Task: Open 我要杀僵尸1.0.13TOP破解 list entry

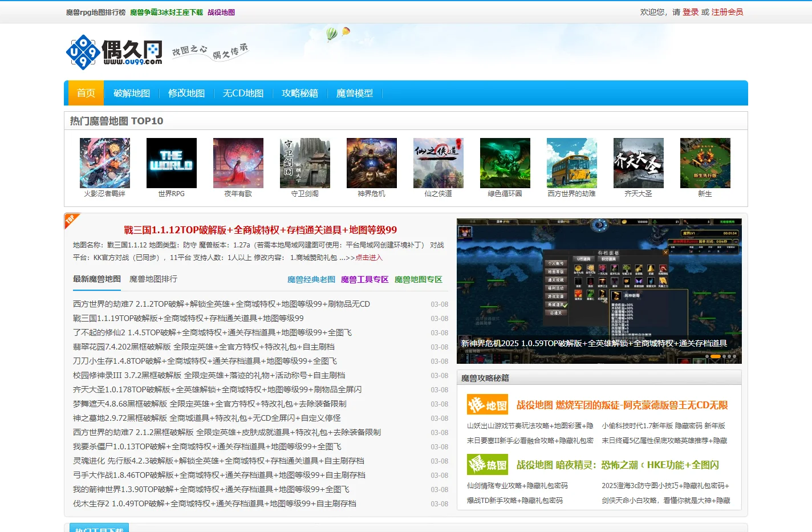Action: click(207, 446)
